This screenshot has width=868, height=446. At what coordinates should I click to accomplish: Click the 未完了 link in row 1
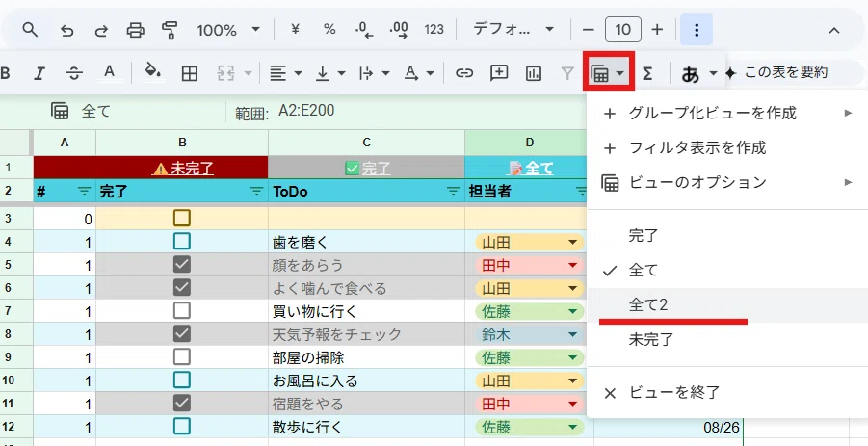point(192,169)
